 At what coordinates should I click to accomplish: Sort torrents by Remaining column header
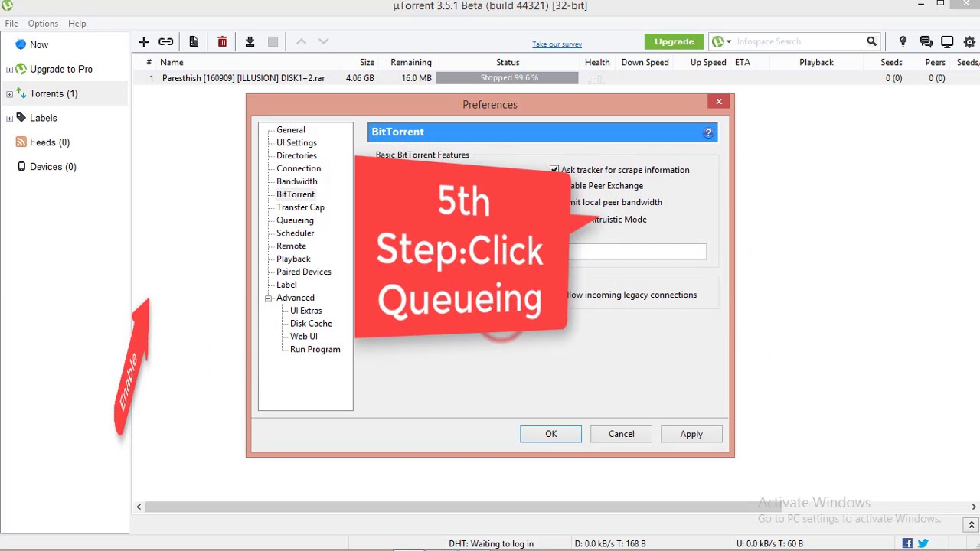[x=411, y=63]
